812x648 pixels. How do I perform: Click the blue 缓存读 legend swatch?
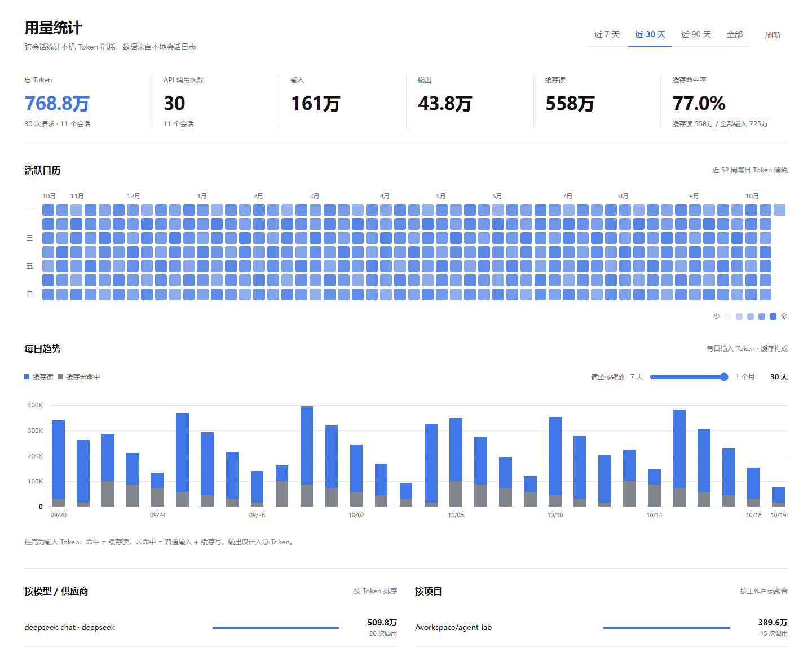point(27,377)
